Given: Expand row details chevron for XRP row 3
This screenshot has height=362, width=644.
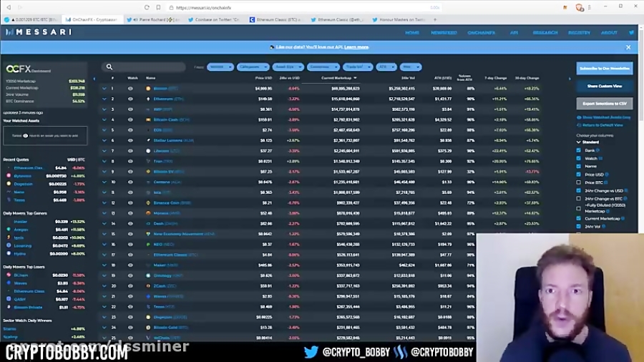Looking at the screenshot, I should pos(104,109).
